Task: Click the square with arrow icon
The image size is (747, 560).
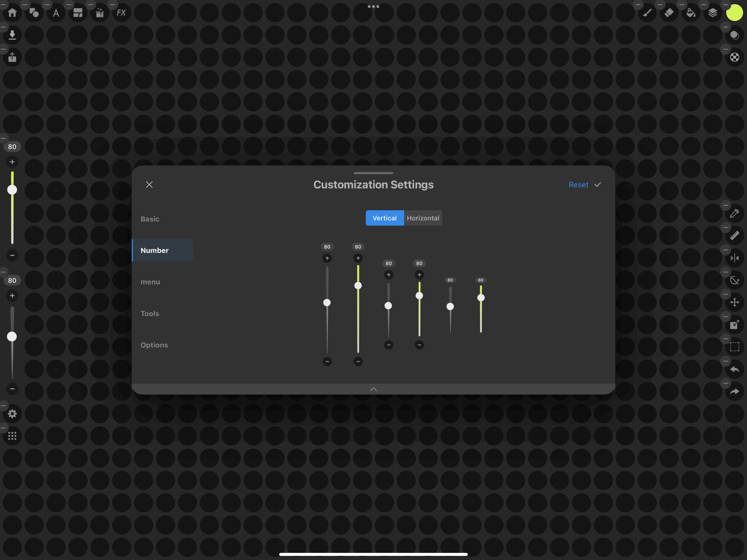Action: pyautogui.click(x=734, y=325)
